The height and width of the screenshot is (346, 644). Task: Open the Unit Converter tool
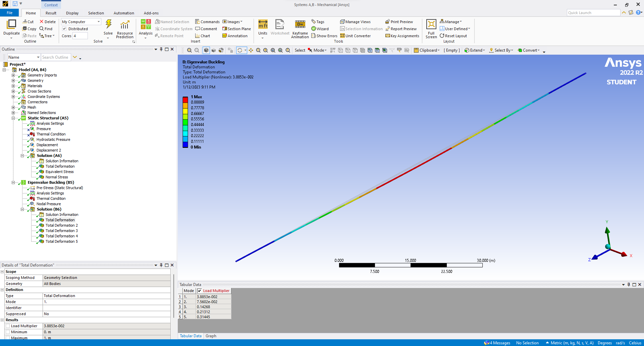356,36
